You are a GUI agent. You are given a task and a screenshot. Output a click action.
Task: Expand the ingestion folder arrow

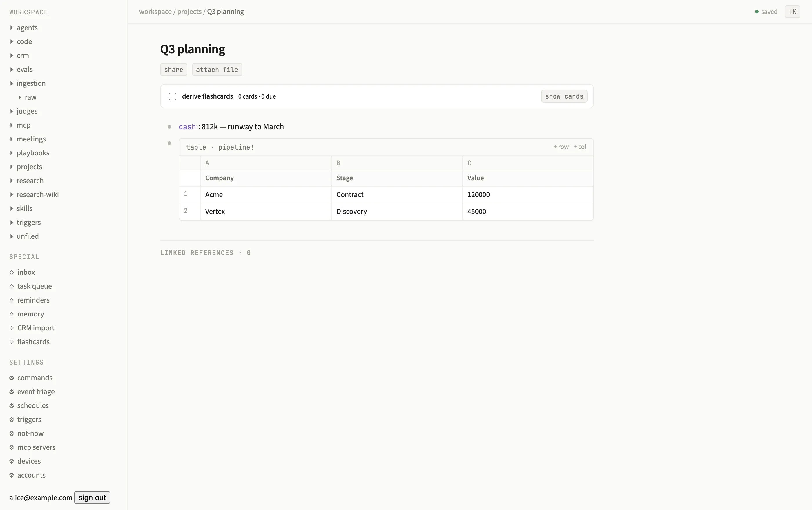click(12, 83)
